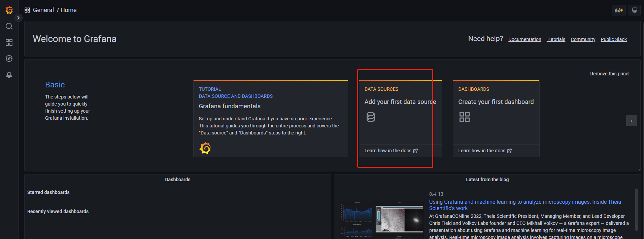Click the breadcrumb dashboards grid icon
Viewport: 644px width, 239px height.
pyautogui.click(x=27, y=10)
